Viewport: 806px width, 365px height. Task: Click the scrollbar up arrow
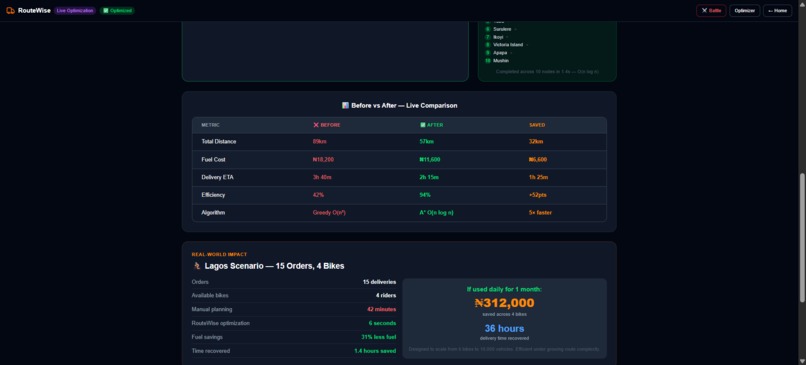[802, 3]
